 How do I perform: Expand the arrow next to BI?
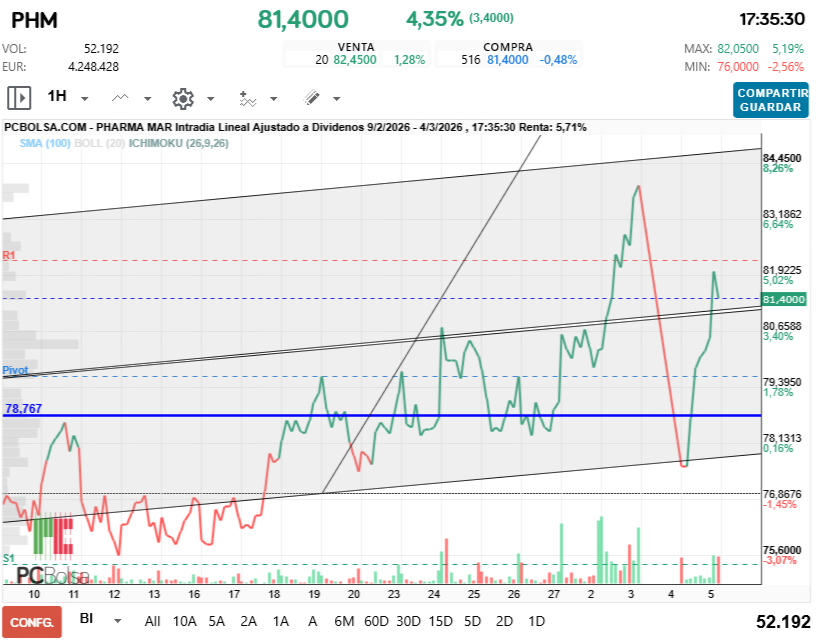point(118,621)
